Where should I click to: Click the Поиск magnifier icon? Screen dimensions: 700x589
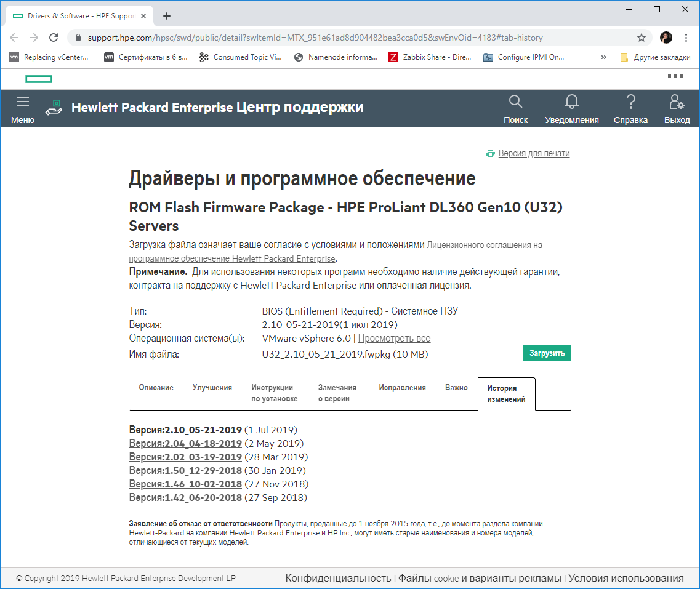click(516, 102)
